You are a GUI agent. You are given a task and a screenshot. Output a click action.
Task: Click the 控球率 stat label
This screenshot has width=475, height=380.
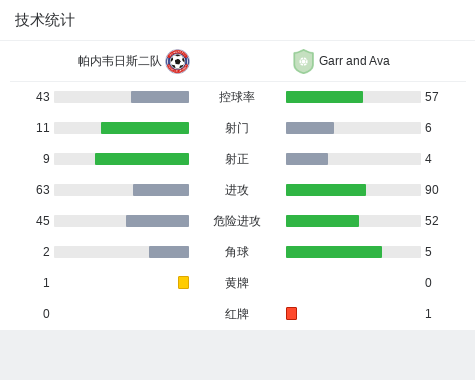[x=237, y=97]
